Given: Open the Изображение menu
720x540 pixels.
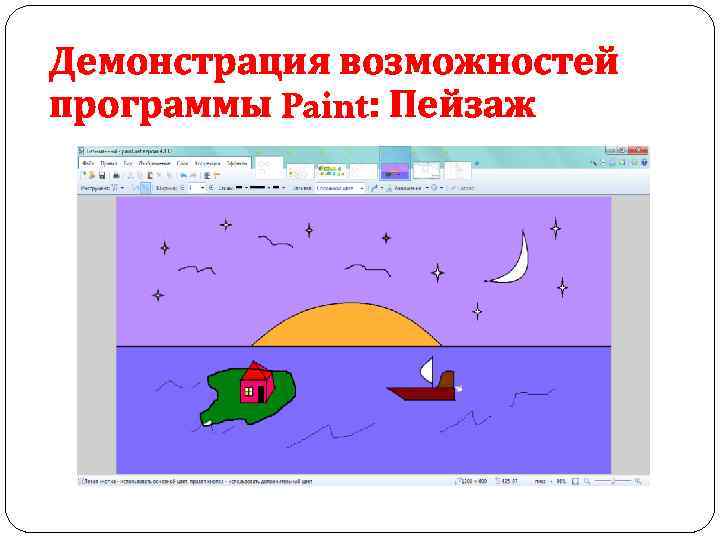Looking at the screenshot, I should coord(154,163).
